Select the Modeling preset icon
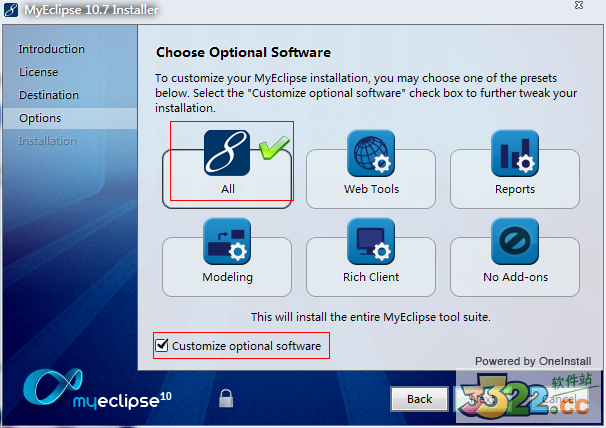This screenshot has height=428, width=606. [x=227, y=241]
